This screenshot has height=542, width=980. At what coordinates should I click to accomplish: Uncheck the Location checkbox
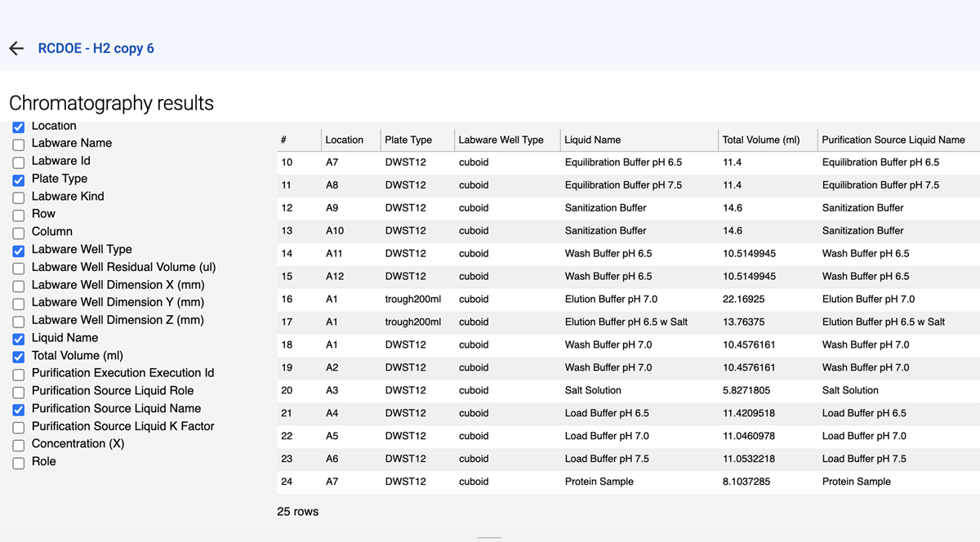19,127
